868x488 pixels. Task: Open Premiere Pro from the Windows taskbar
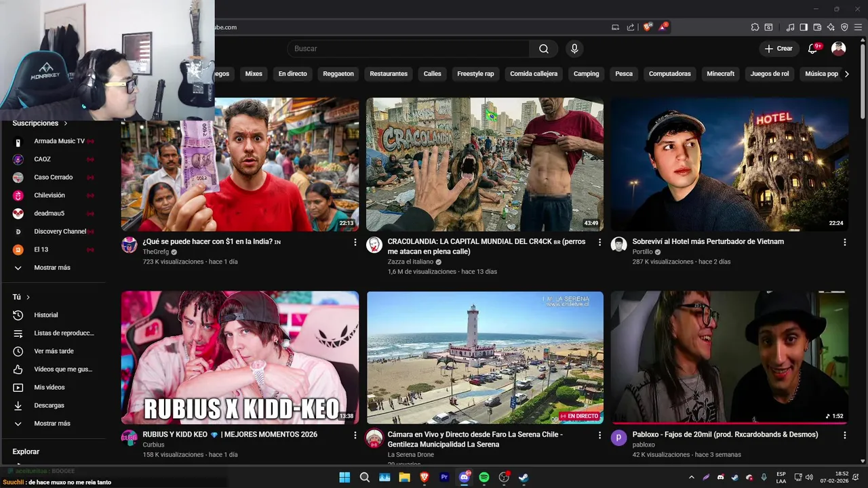pos(444,477)
